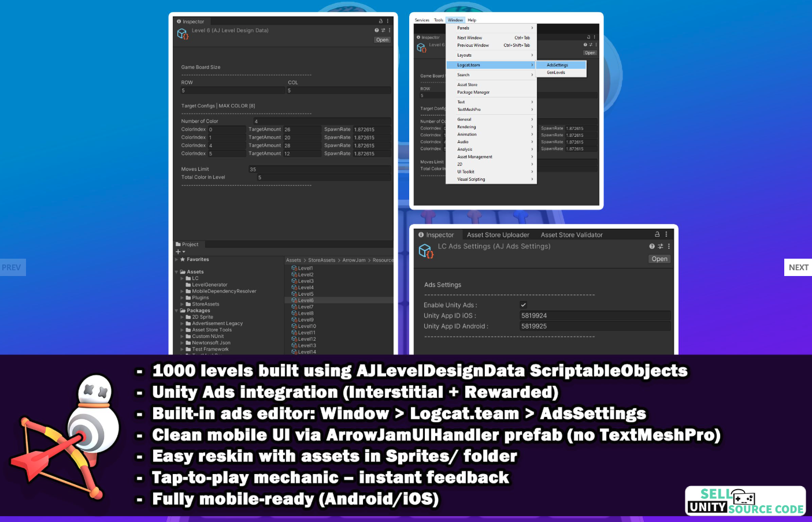Expand the Advertisement Legacy package arrow
Viewport: 812px width, 522px height.
[182, 323]
